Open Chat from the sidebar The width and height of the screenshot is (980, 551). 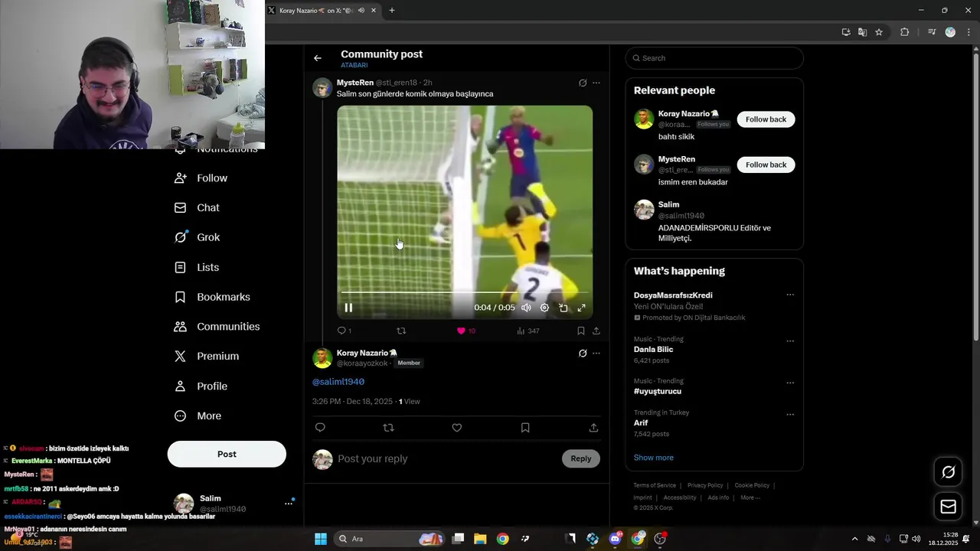197,207
